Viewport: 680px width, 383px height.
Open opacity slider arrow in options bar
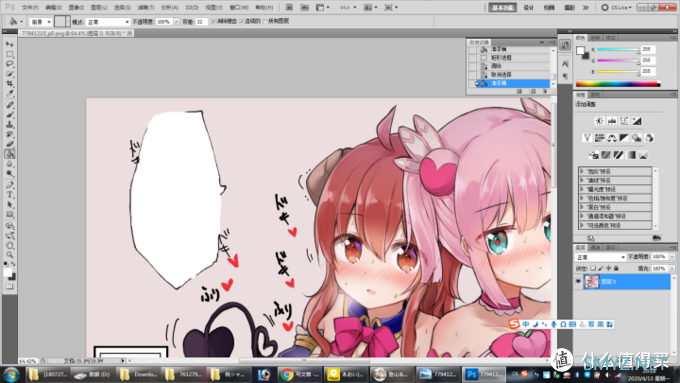point(177,22)
